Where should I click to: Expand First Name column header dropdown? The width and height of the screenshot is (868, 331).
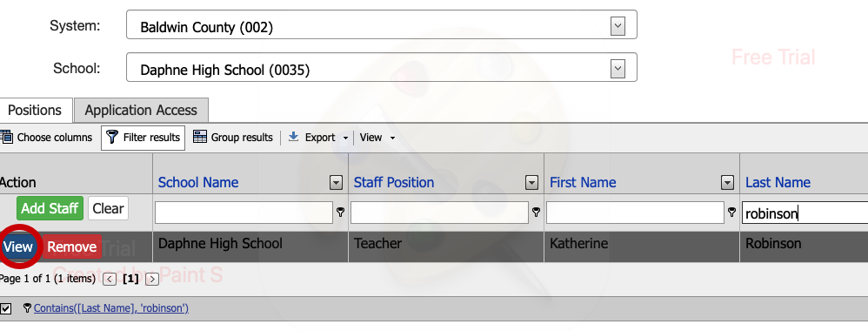[x=727, y=182]
